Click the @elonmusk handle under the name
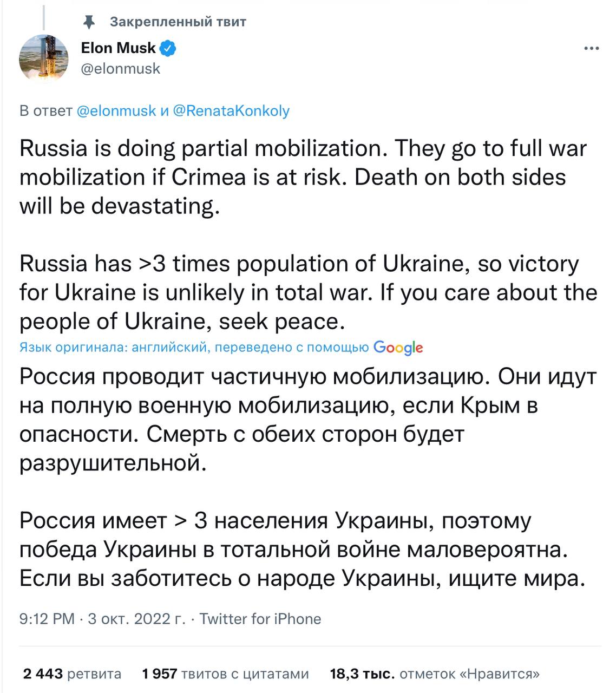Screen dimensions: 616x693 (121, 69)
